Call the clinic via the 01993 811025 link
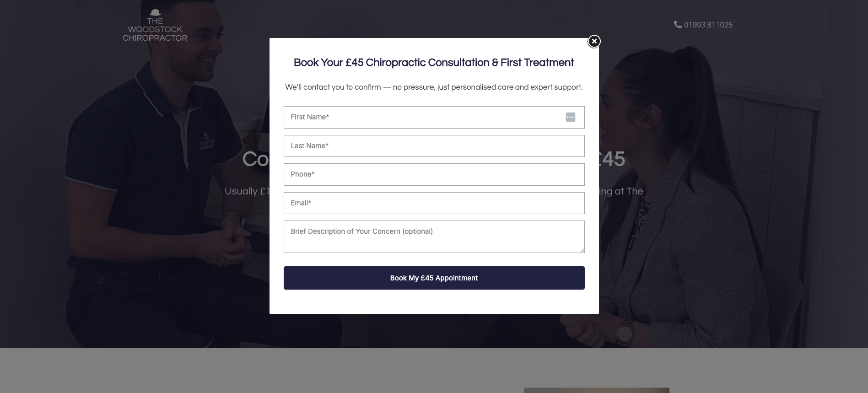 click(x=708, y=25)
